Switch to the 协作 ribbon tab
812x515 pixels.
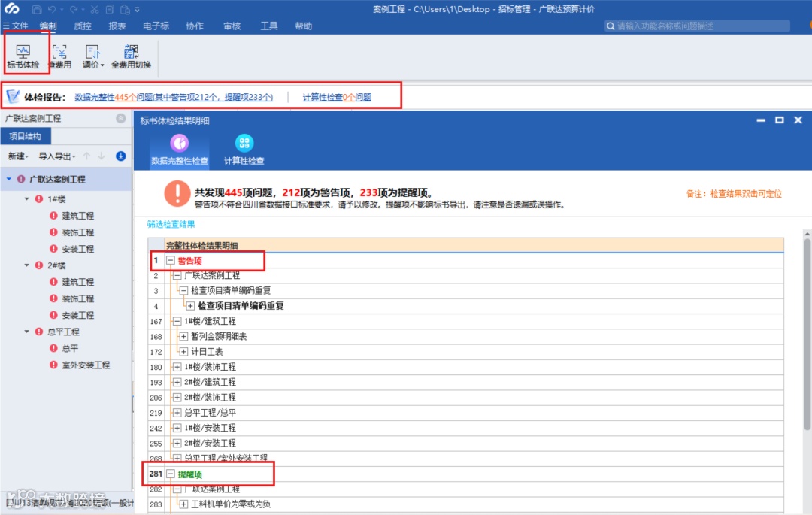click(195, 26)
